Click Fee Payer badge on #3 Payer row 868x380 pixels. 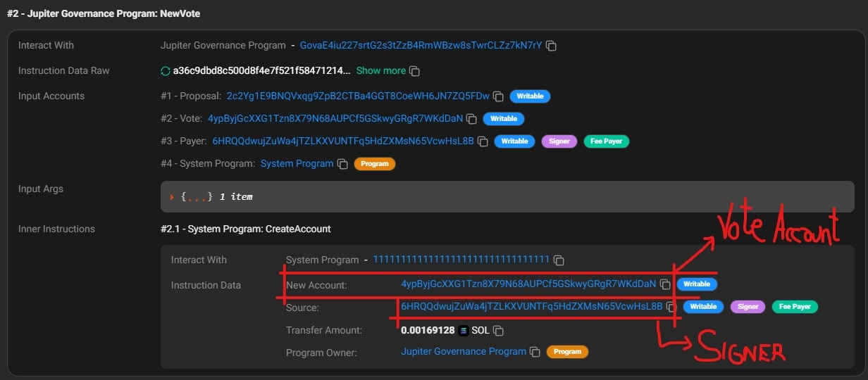(606, 141)
